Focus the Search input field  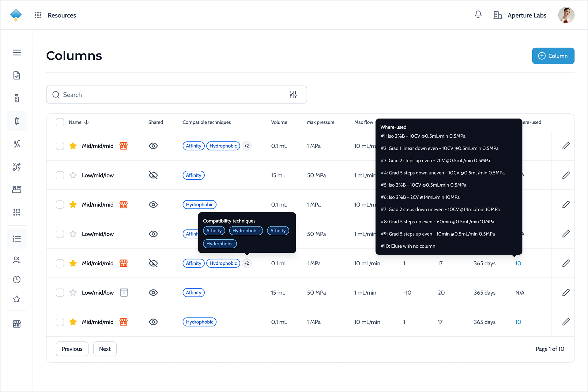(x=176, y=95)
